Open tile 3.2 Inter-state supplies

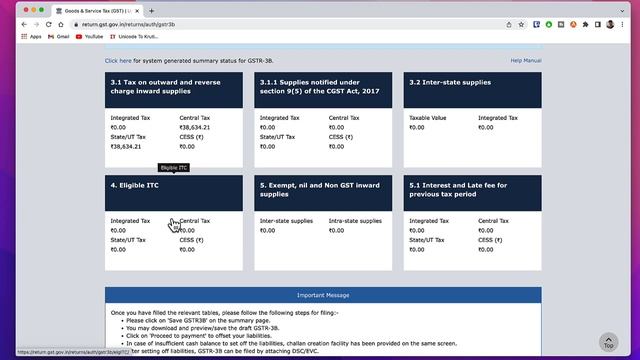tap(473, 120)
